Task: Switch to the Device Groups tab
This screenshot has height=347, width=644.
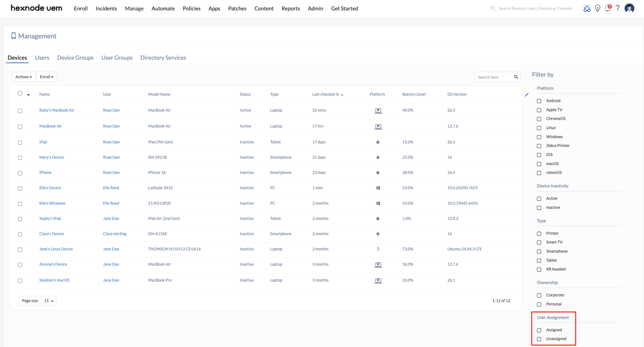Action: (75, 58)
